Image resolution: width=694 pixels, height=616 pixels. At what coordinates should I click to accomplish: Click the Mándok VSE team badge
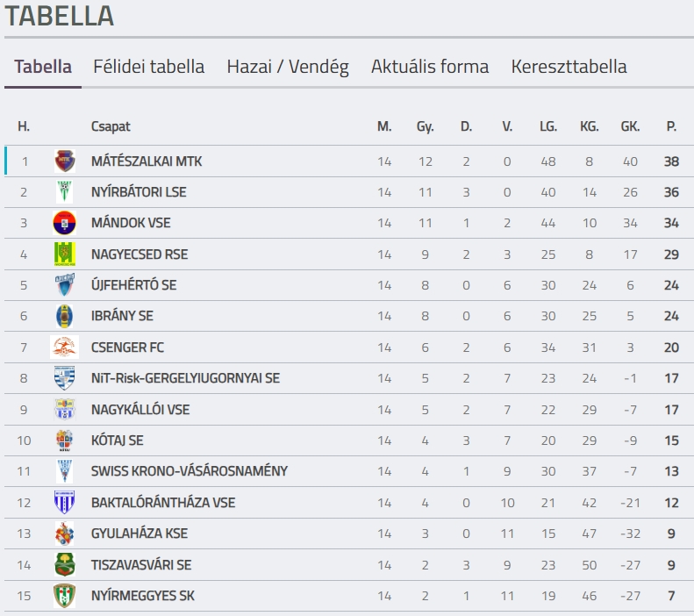click(x=64, y=223)
